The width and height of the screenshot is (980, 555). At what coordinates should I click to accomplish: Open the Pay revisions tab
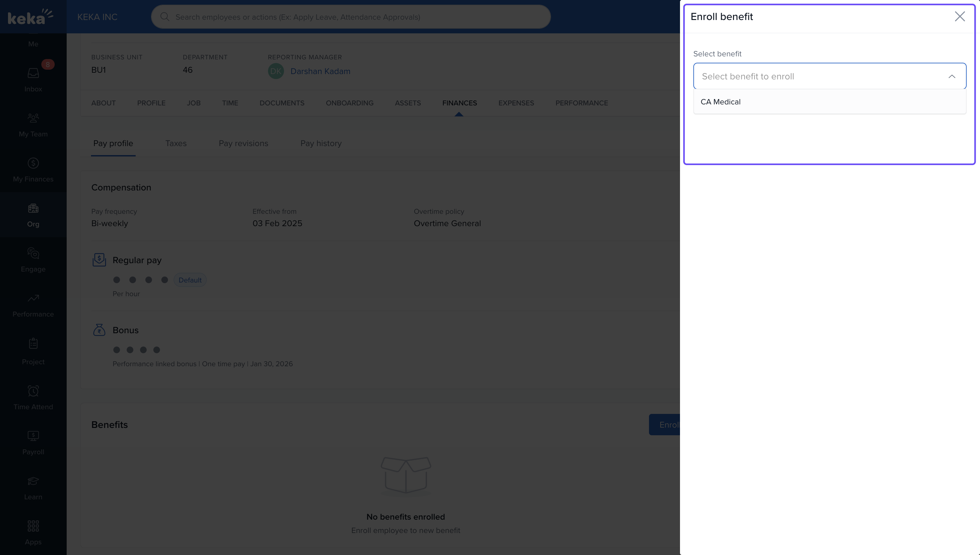pyautogui.click(x=243, y=143)
